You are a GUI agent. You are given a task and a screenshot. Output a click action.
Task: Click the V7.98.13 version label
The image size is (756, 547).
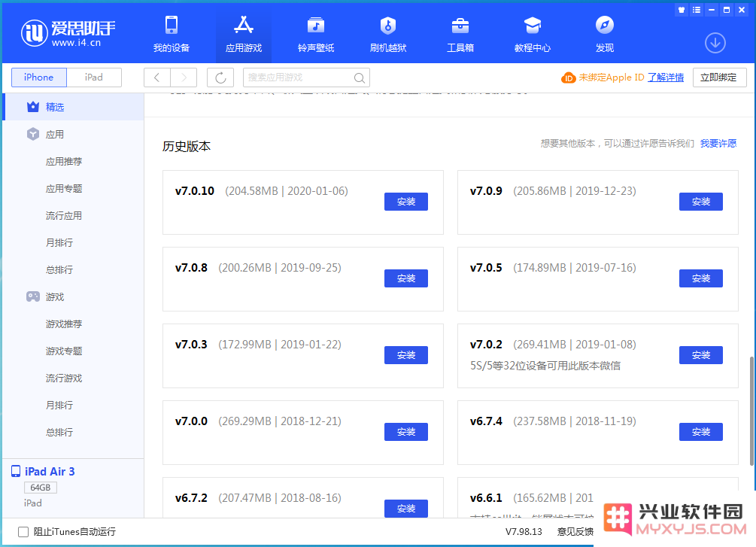[524, 531]
